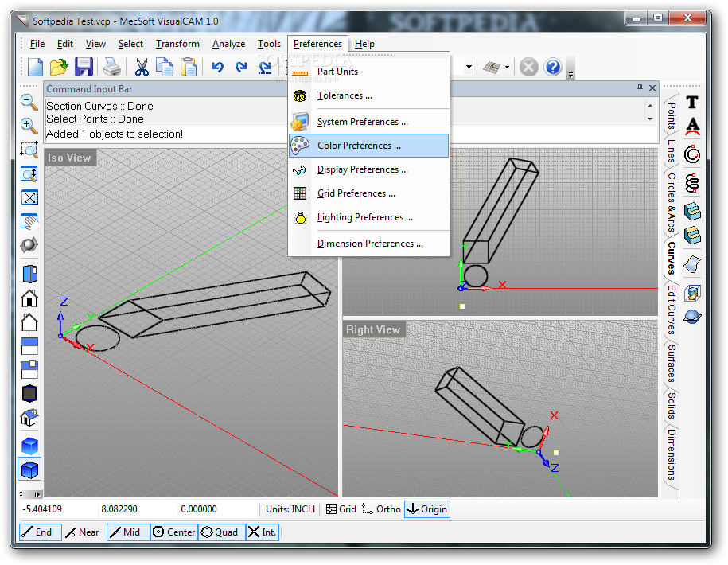The height and width of the screenshot is (565, 728).
Task: Select the Zoom window box tool
Action: (29, 150)
